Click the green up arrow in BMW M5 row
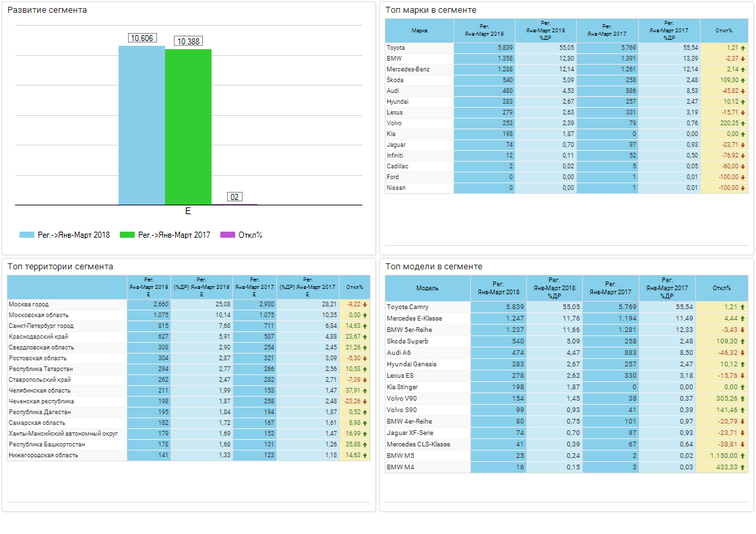This screenshot has width=756, height=534. pos(743,456)
